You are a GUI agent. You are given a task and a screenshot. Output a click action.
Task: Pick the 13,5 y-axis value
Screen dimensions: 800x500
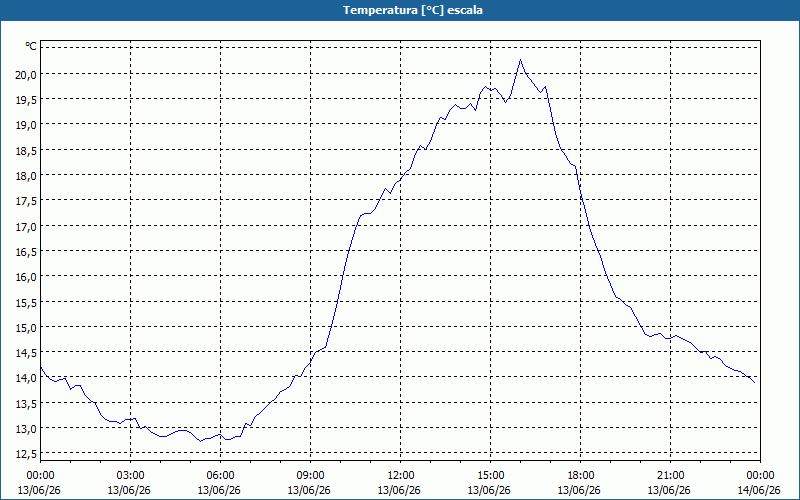(x=27, y=403)
